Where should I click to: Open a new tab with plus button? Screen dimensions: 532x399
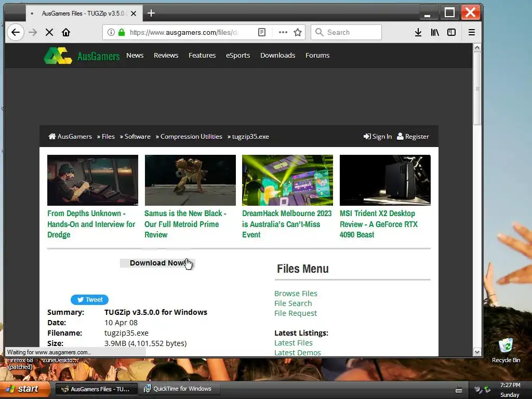[151, 13]
